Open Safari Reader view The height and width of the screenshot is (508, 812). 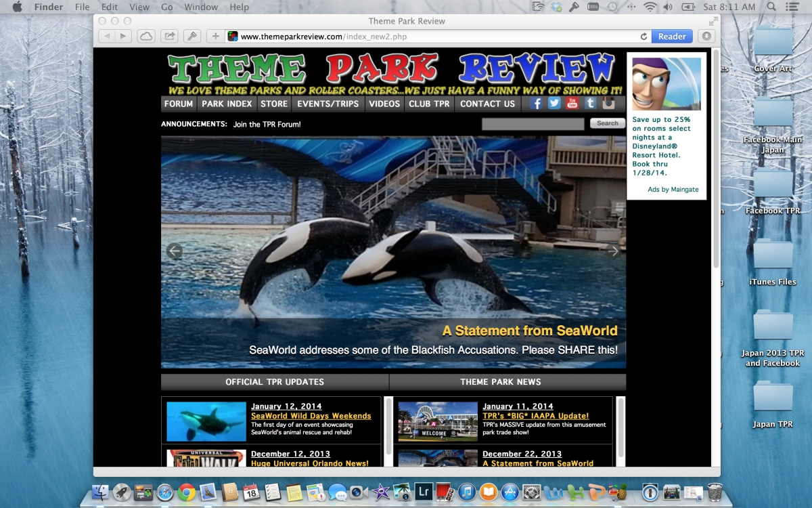(x=672, y=37)
